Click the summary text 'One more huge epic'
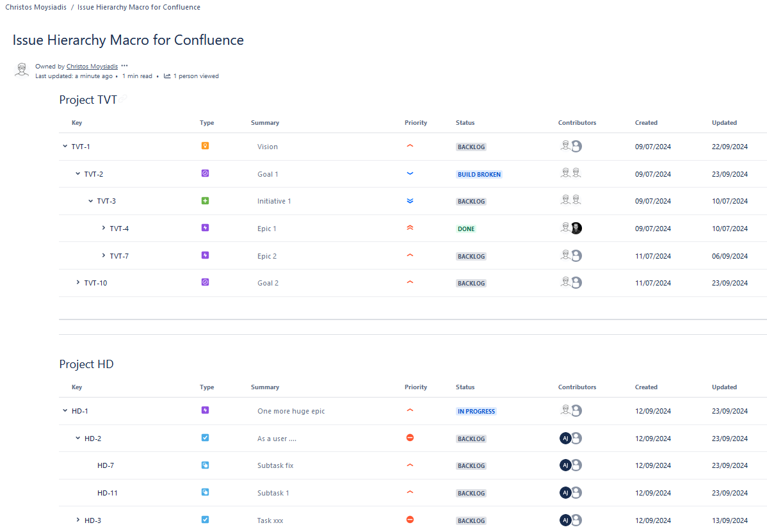 tap(291, 411)
